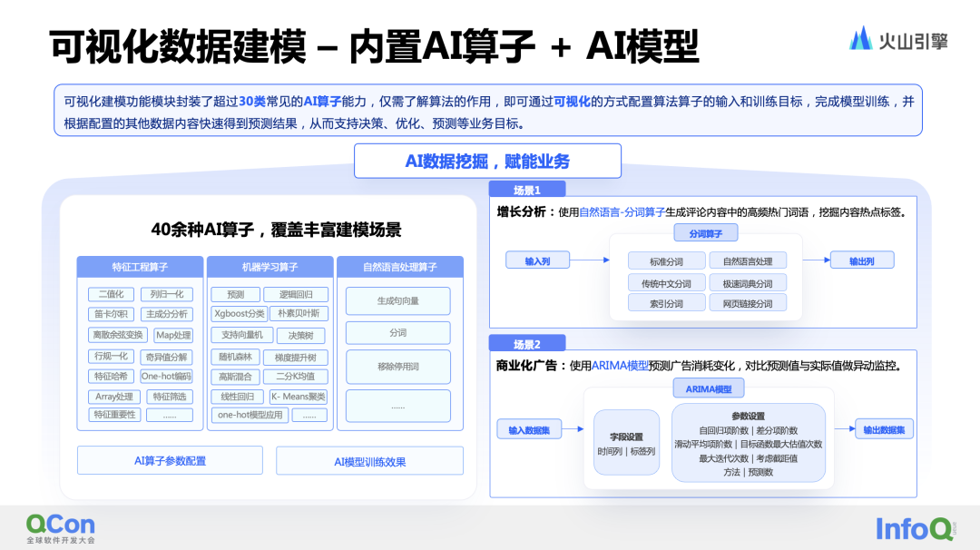Click the K-Means聚类 operator
This screenshot has height=550, width=980.
299,397
